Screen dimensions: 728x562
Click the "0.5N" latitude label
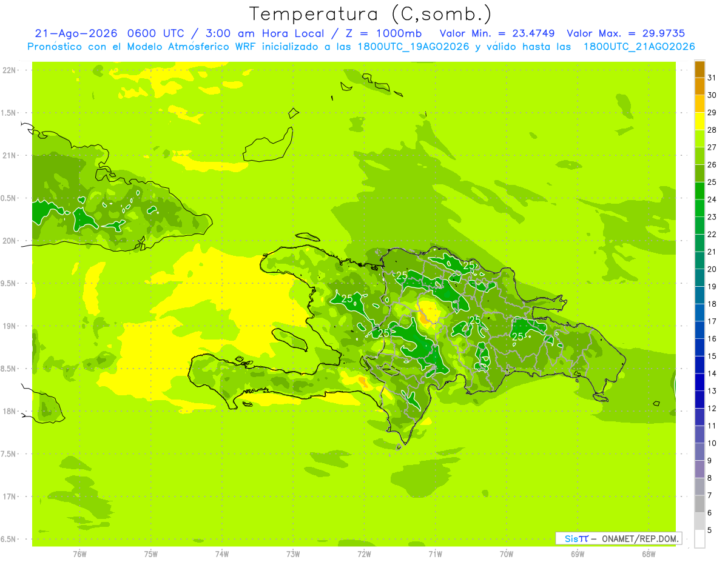coord(8,198)
